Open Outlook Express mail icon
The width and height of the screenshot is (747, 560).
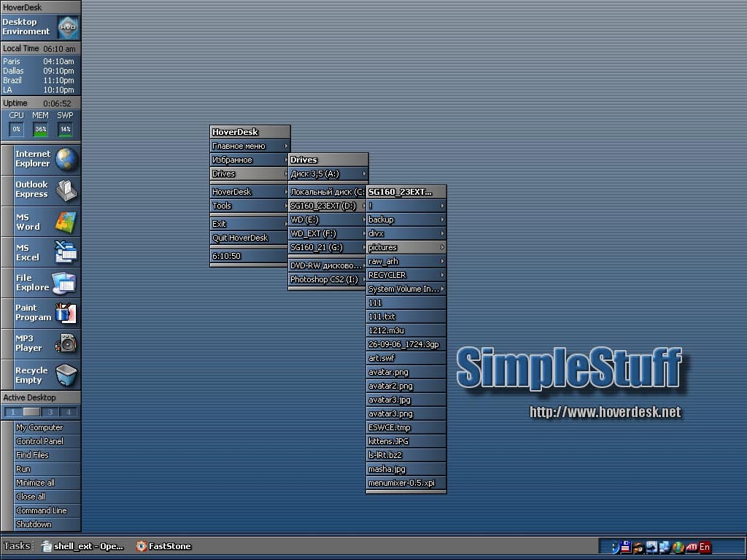point(66,190)
